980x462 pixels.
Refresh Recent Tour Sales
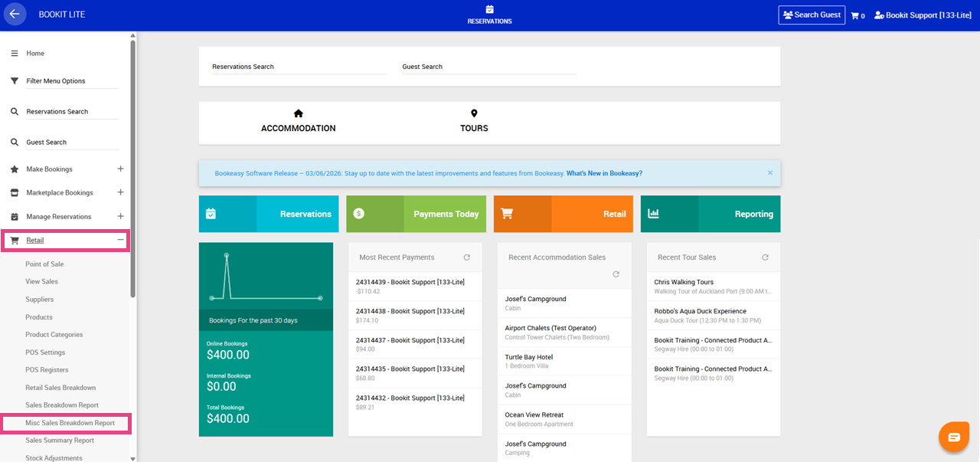(765, 257)
